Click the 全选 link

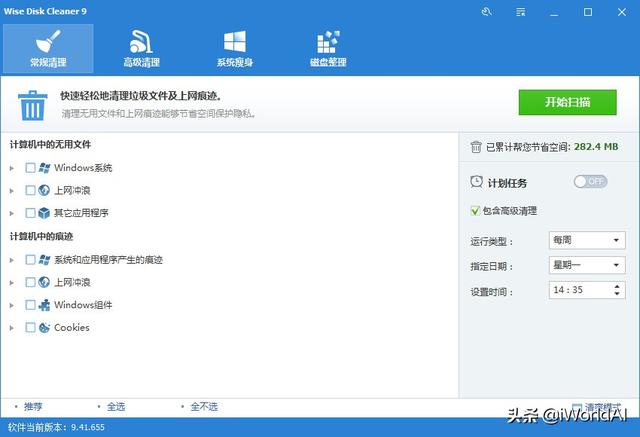[x=116, y=406]
